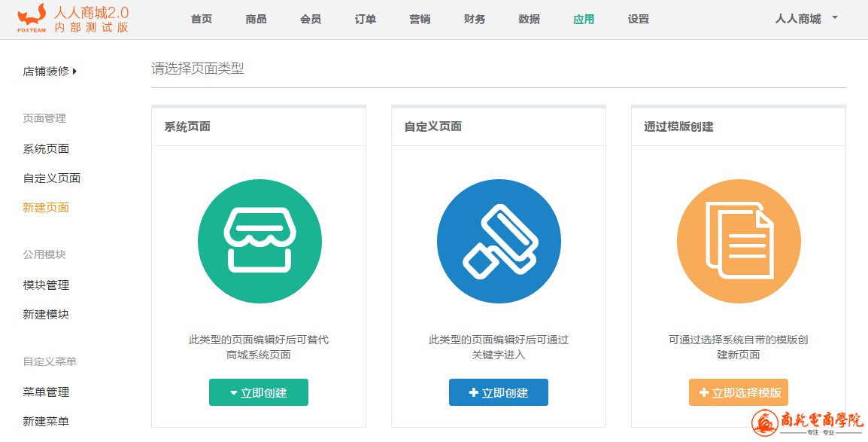Viewport: 868px width, 442px height.
Task: Open the 设置 navigation menu
Action: point(639,19)
